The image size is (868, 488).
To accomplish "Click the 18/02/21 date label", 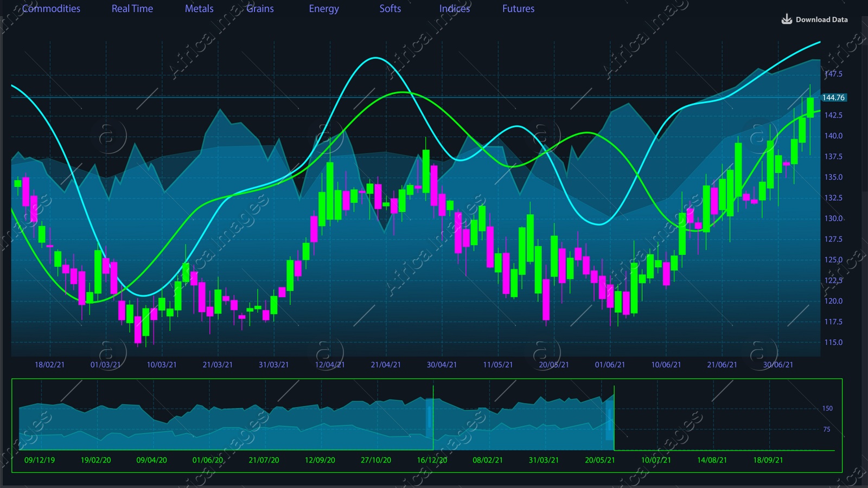I will [x=49, y=364].
